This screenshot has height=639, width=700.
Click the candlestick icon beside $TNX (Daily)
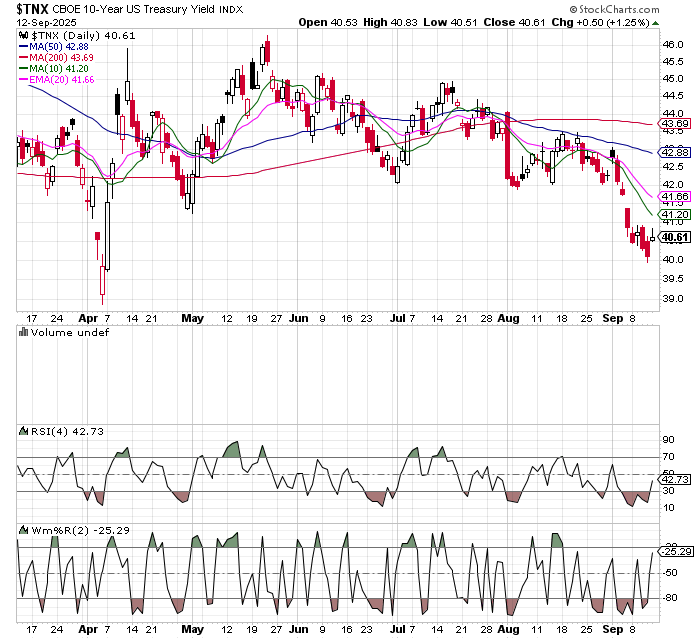tap(24, 35)
